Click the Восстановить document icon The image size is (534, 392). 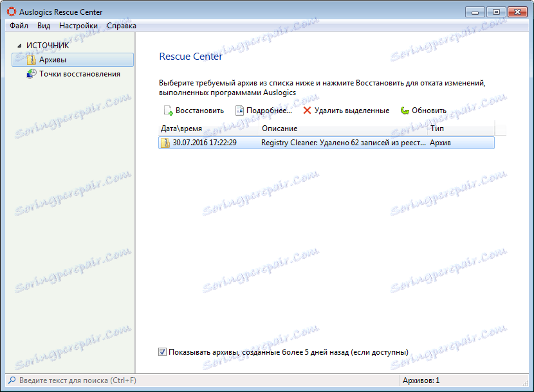[168, 111]
